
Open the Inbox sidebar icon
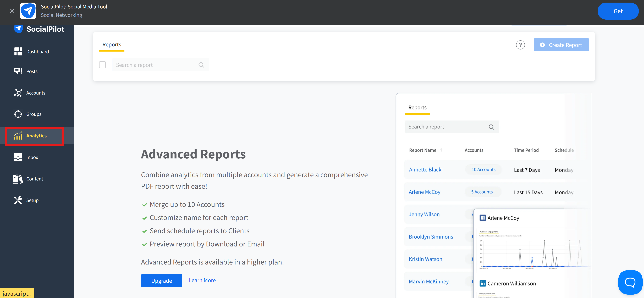click(x=18, y=157)
